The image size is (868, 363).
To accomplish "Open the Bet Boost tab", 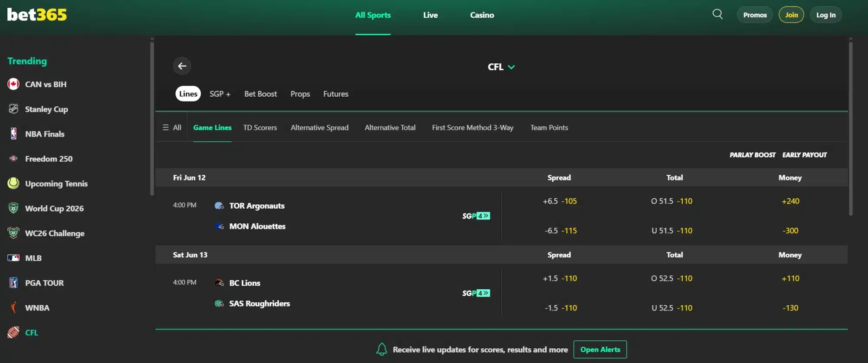I will (260, 94).
